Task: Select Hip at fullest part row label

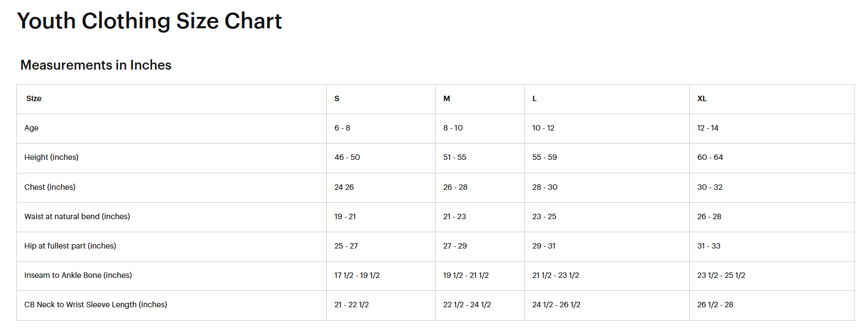Action: 70,246
